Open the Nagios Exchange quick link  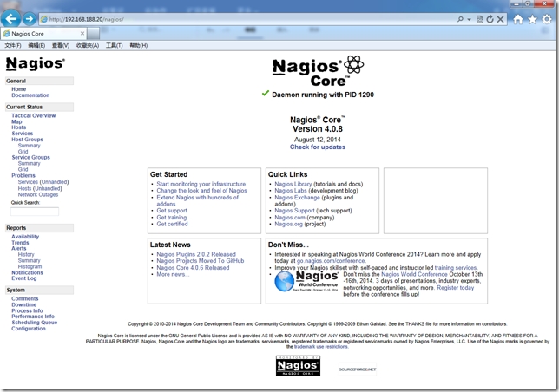tap(297, 198)
